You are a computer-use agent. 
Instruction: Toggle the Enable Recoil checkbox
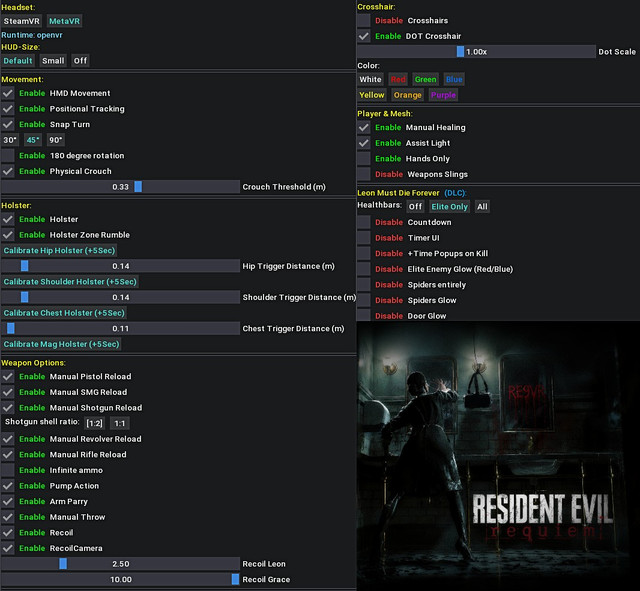point(8,532)
